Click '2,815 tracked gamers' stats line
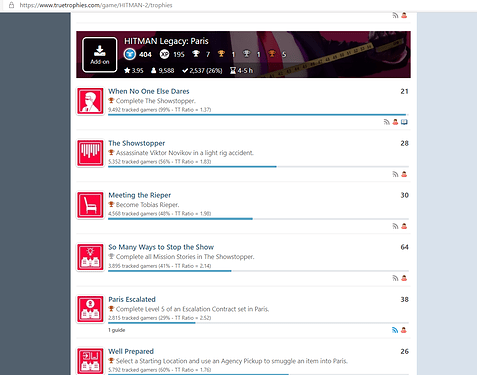This screenshot has height=375, width=477. tap(159, 318)
